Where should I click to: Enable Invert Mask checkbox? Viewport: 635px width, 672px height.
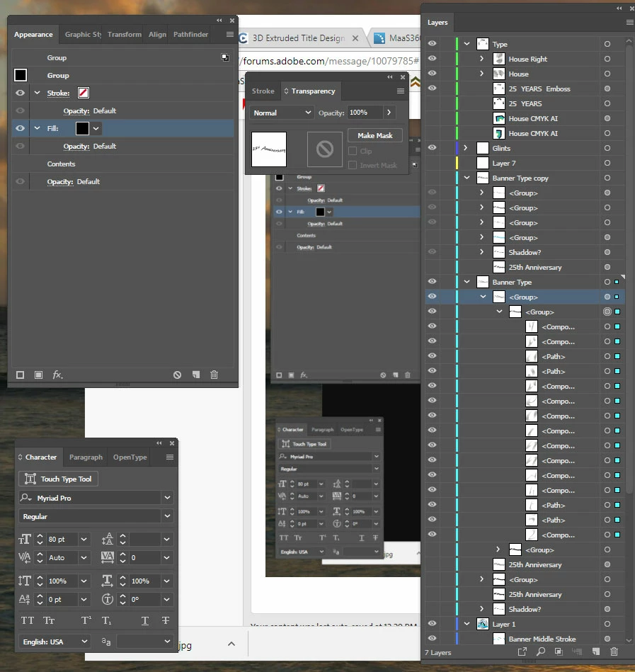pyautogui.click(x=353, y=165)
